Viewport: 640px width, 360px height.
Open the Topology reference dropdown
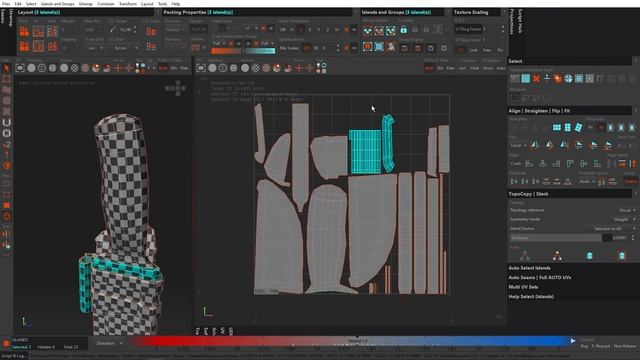pyautogui.click(x=627, y=210)
